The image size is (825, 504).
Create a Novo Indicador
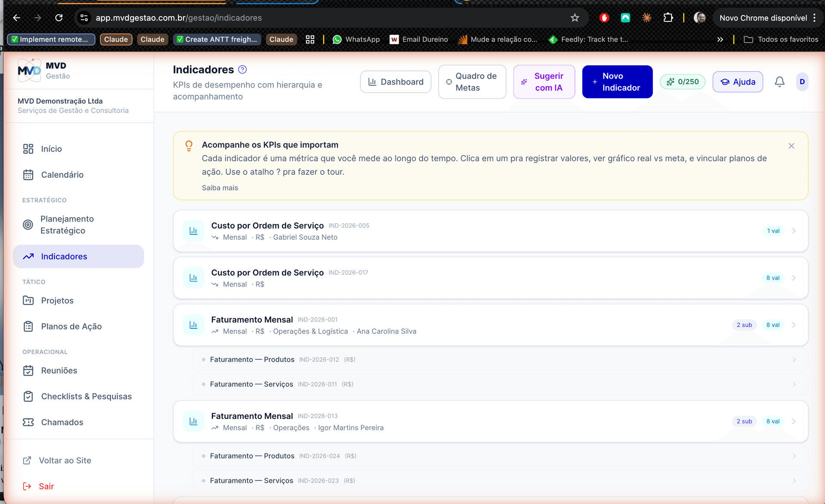click(617, 82)
